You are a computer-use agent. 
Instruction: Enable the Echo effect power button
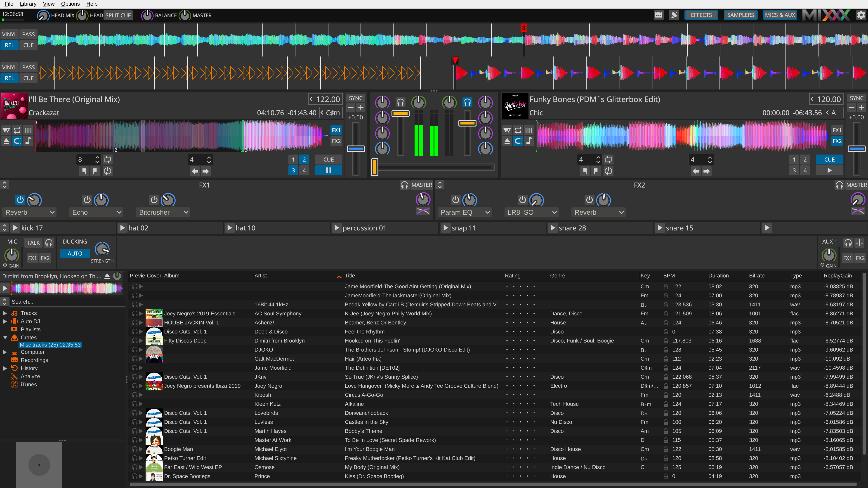click(x=87, y=200)
